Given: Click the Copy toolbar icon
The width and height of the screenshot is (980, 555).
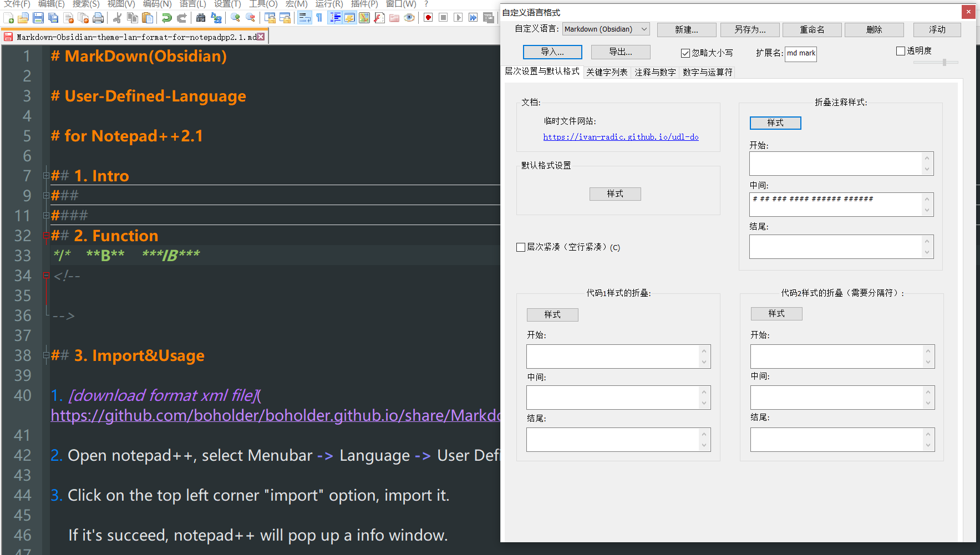Looking at the screenshot, I should point(133,18).
